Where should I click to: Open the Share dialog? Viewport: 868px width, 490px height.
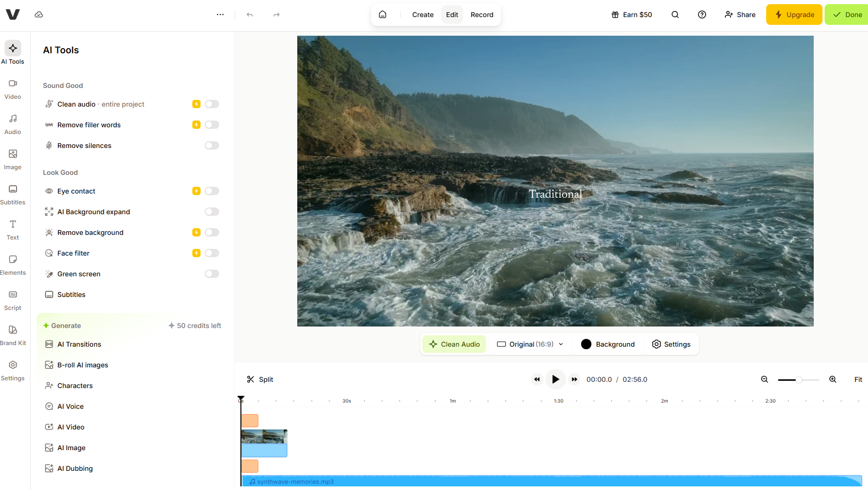pyautogui.click(x=740, y=14)
